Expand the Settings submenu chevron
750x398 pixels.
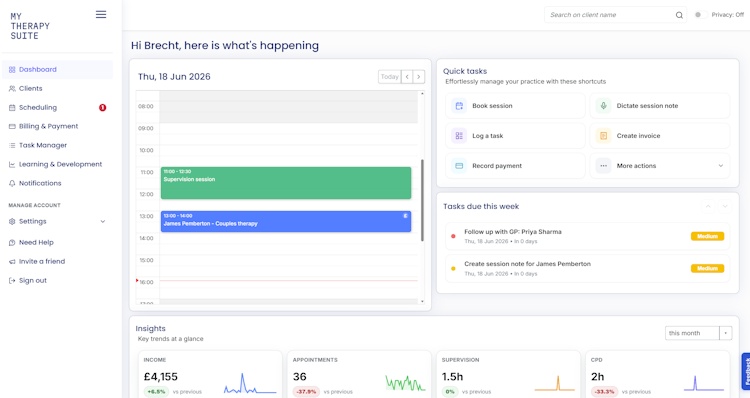(102, 221)
